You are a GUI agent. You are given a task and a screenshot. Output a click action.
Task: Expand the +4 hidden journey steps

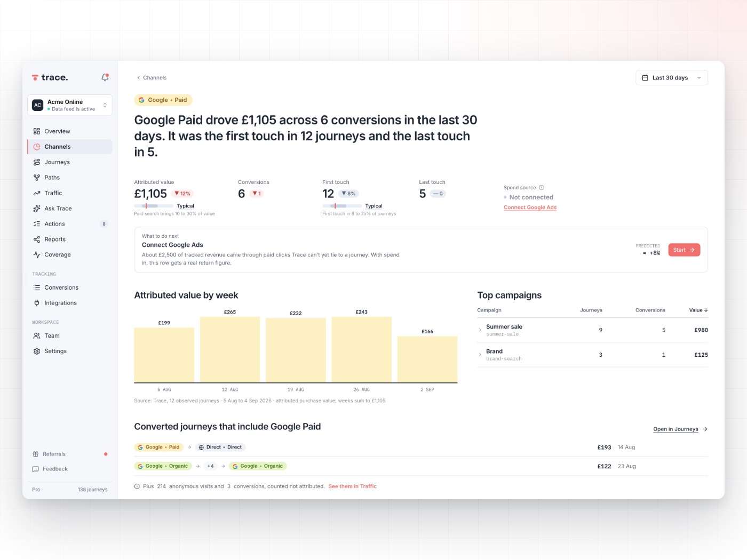click(x=211, y=466)
